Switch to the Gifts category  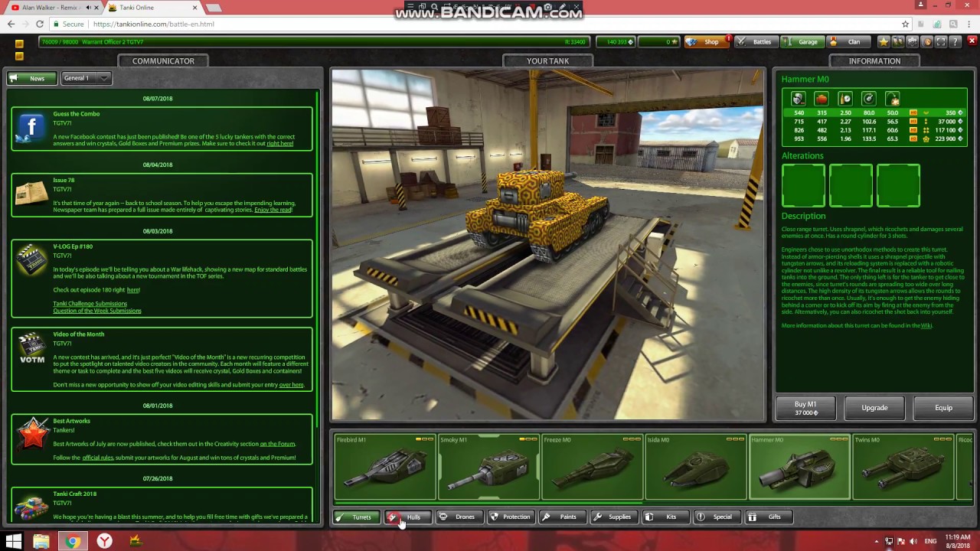[x=769, y=517]
